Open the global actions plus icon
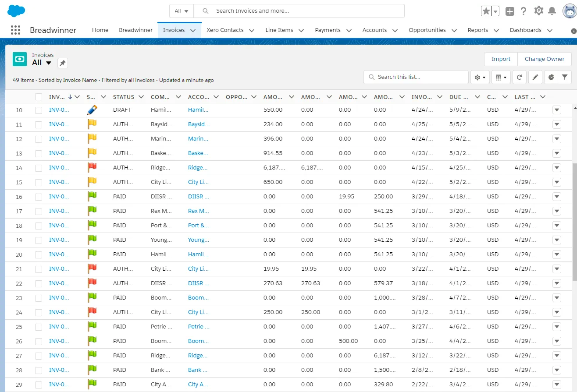The width and height of the screenshot is (577, 392). point(509,11)
